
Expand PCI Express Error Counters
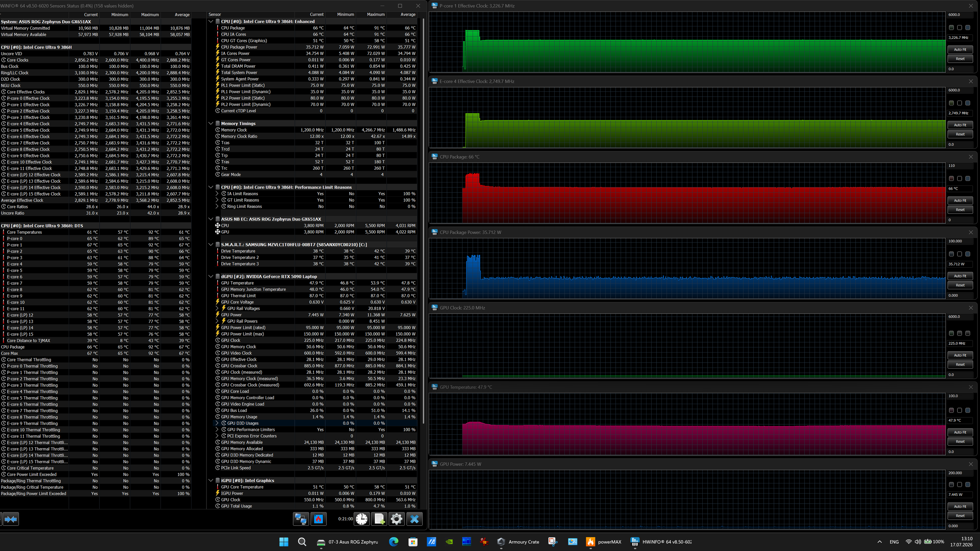217,436
